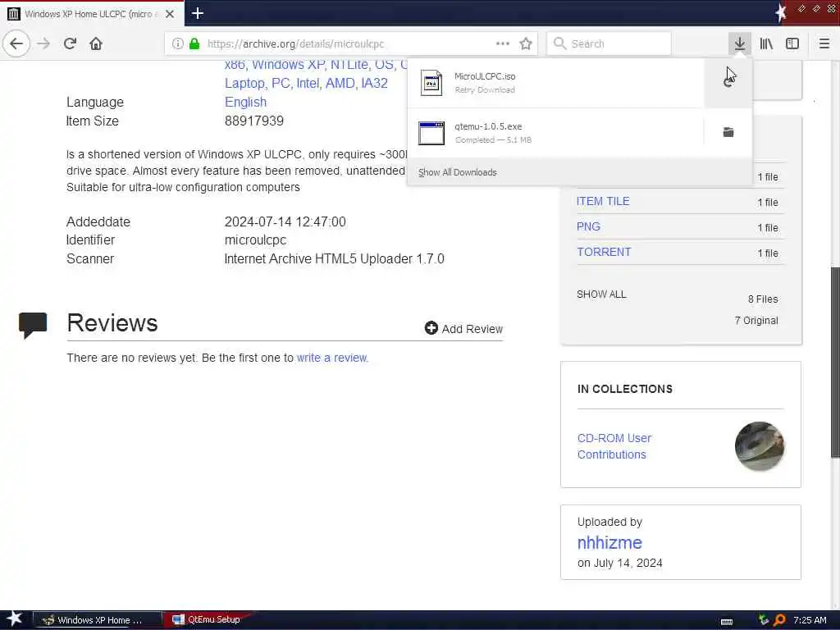
Task: Open ITEM TILE download option
Action: 603,202
